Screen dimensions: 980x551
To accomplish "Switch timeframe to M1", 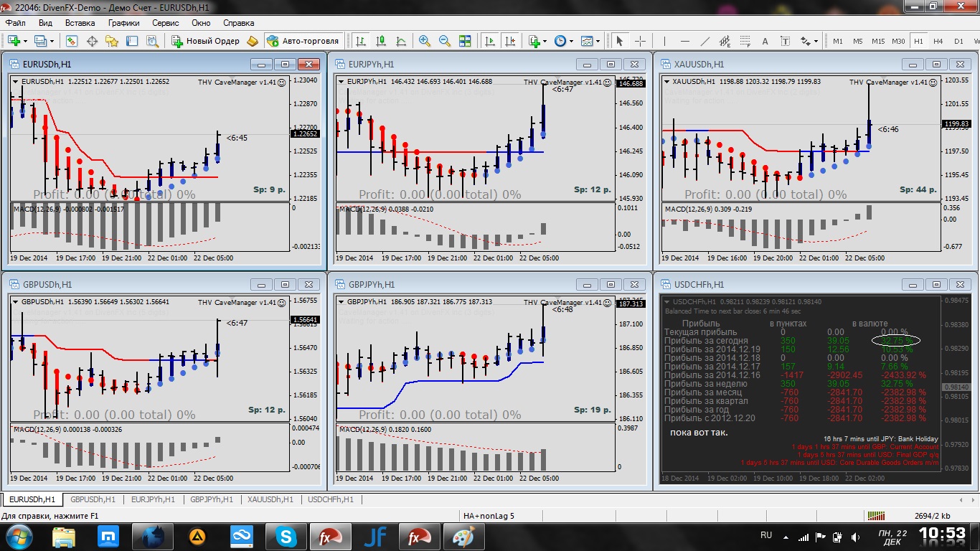I will coord(837,41).
